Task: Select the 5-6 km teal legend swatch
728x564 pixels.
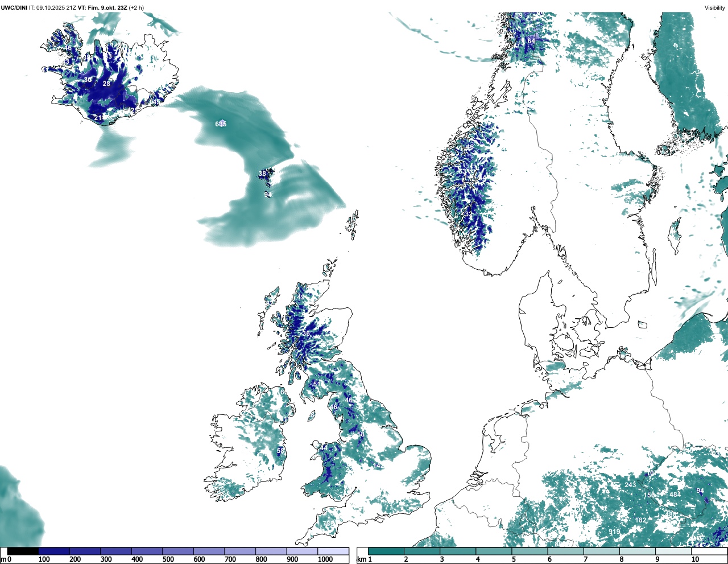Action: (530, 551)
